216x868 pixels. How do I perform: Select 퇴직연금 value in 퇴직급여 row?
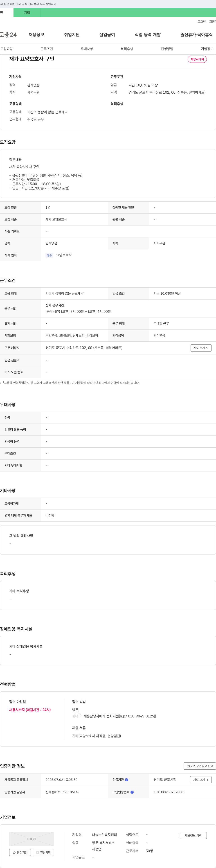pyautogui.click(x=159, y=336)
